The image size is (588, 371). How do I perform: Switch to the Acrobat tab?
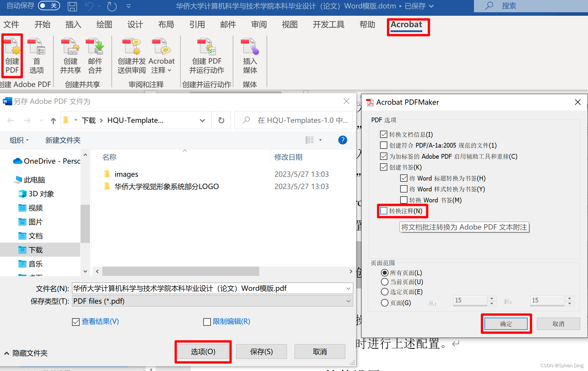coord(406,25)
